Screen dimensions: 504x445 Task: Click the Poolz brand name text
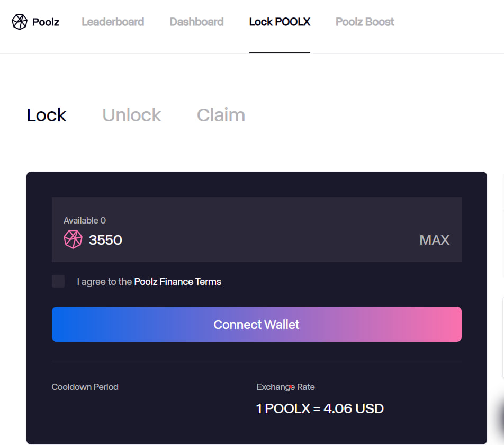point(46,22)
